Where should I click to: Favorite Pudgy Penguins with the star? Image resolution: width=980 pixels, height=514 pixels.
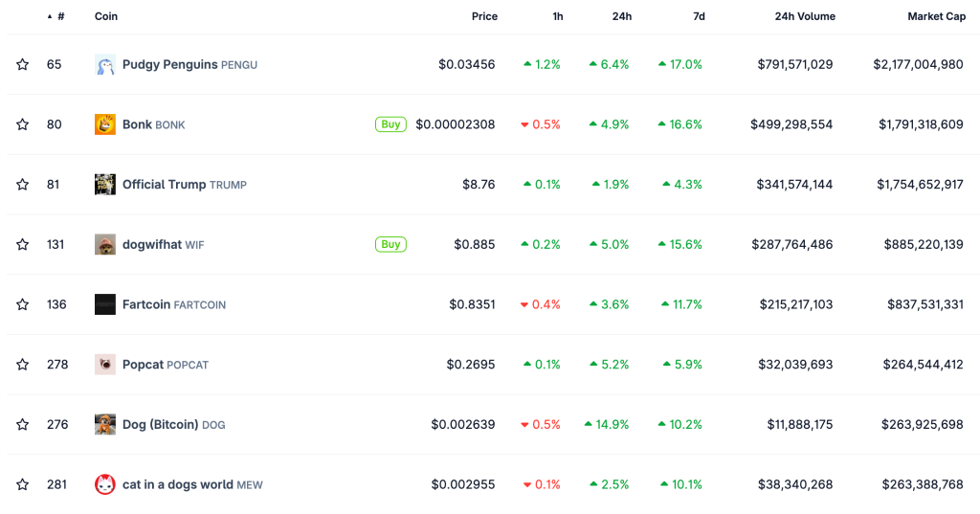tap(23, 65)
